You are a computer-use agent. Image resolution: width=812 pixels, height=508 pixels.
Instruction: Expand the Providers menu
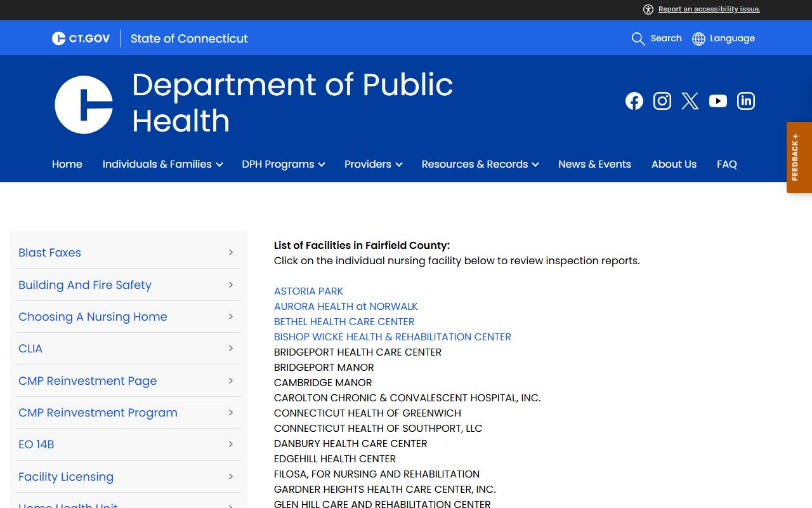pos(373,164)
